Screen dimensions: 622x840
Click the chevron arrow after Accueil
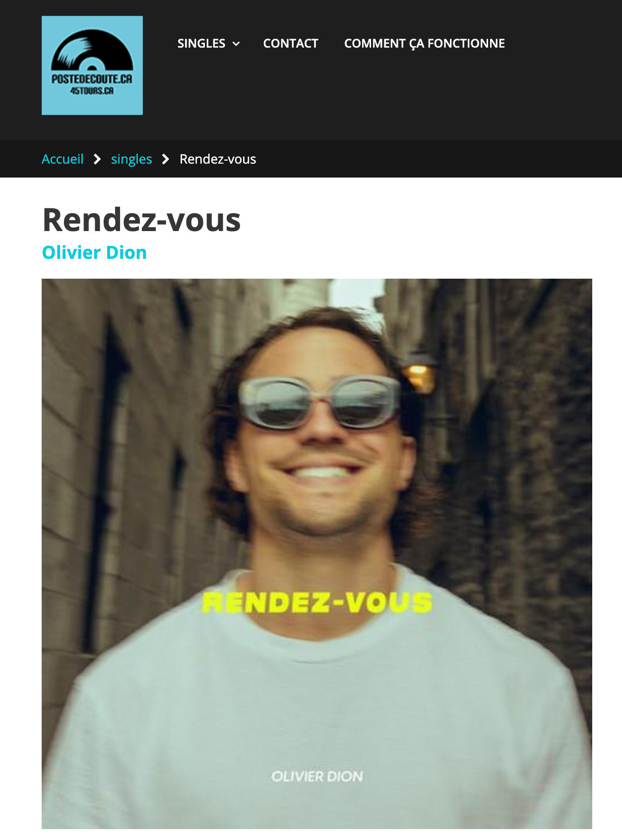tap(97, 159)
